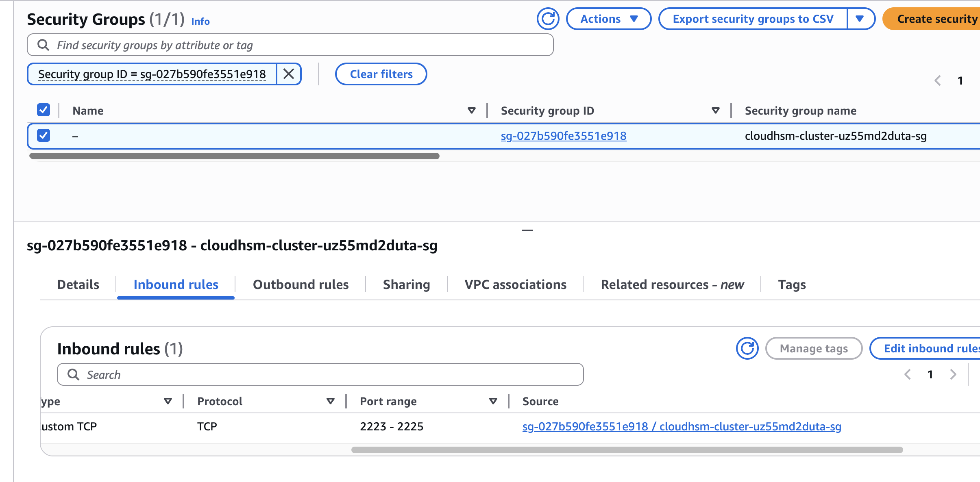Uncheck the cloudhsm-cluster security group row
980x482 pixels.
pyautogui.click(x=44, y=135)
